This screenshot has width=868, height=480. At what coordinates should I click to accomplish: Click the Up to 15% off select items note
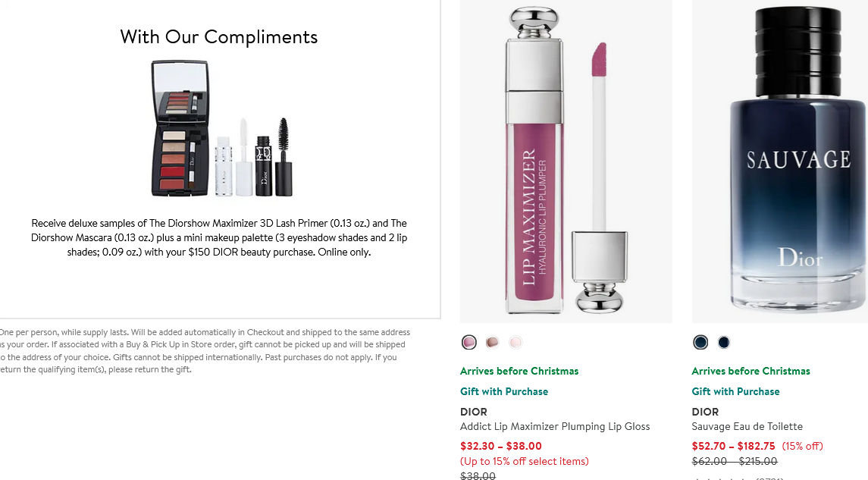tap(525, 461)
